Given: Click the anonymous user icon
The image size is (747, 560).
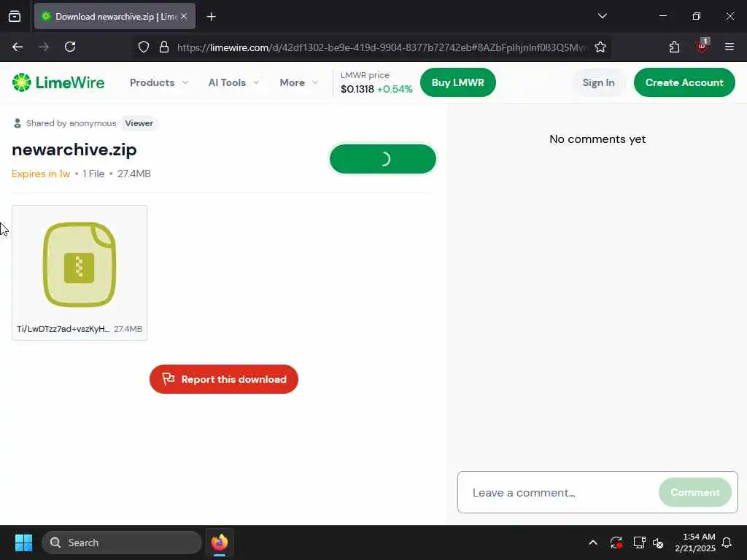Looking at the screenshot, I should 18,123.
